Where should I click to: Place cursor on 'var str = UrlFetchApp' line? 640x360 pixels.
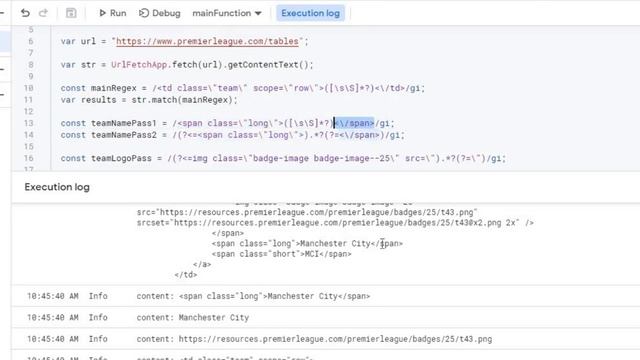tap(187, 64)
